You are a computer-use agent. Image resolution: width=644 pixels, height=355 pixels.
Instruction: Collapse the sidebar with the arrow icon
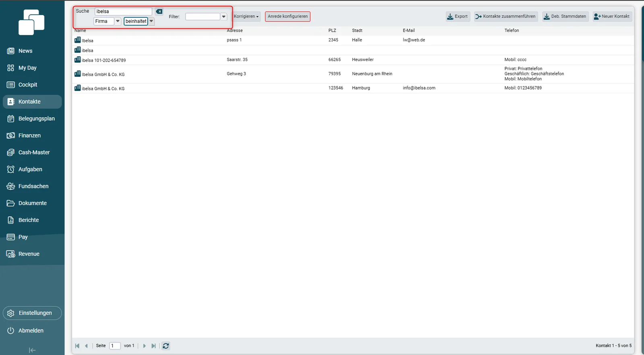pos(32,350)
